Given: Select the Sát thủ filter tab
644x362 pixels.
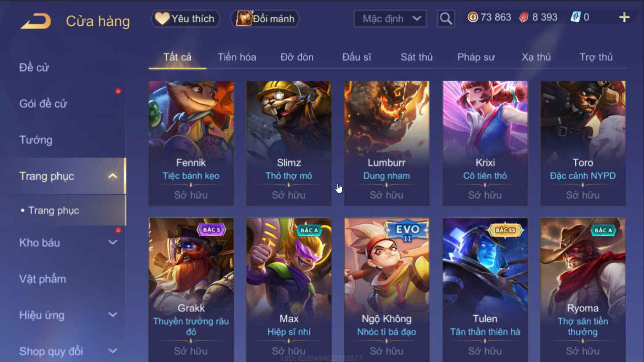Looking at the screenshot, I should (x=417, y=57).
